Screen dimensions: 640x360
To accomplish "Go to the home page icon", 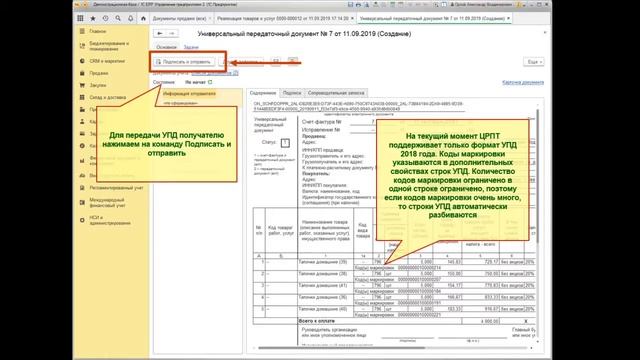I will (143, 18).
